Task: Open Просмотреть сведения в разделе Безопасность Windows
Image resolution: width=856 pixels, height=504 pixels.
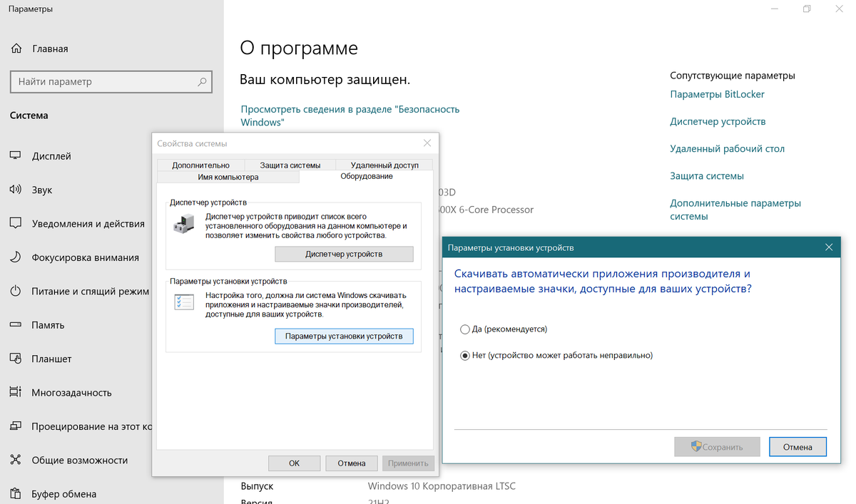Action: [x=350, y=115]
